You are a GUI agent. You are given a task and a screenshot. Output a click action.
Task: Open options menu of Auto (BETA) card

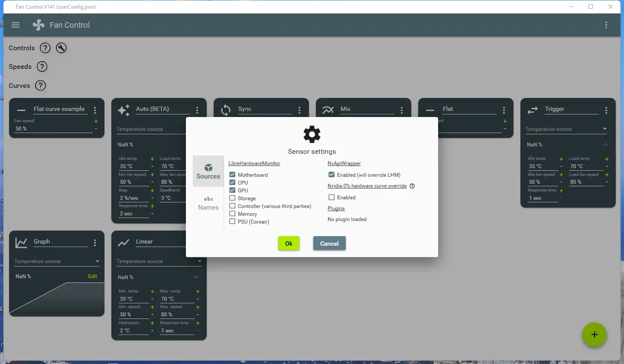[197, 110]
